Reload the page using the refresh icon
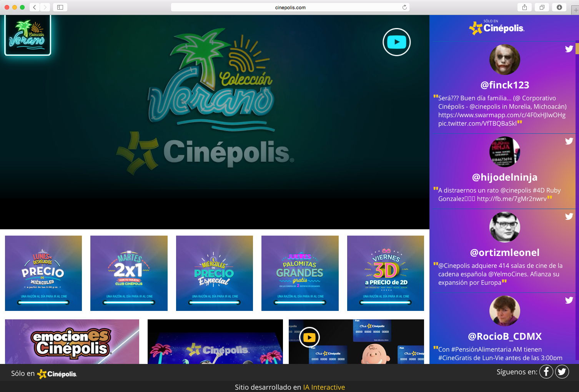Viewport: 579px width, 392px height. coord(404,7)
